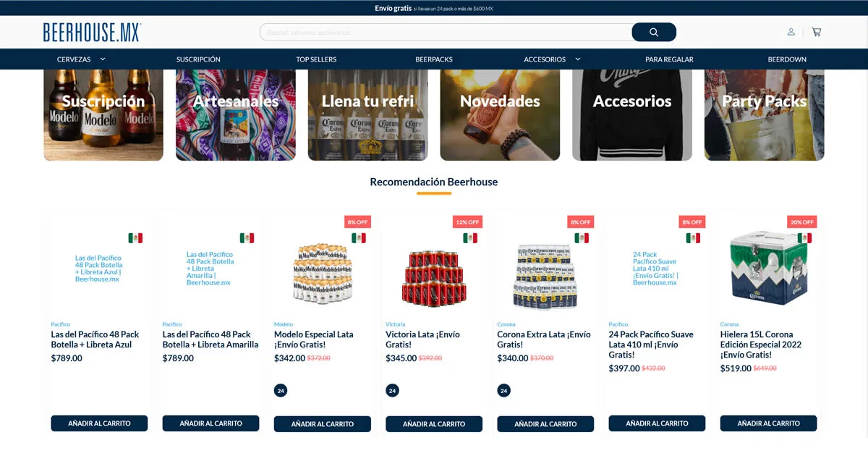This screenshot has height=456, width=868.
Task: Open the Top Sellers menu item
Action: pyautogui.click(x=316, y=59)
